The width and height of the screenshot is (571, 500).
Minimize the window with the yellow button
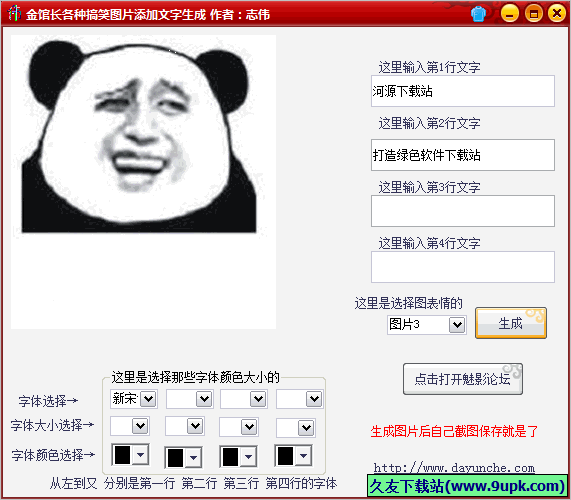click(x=509, y=14)
